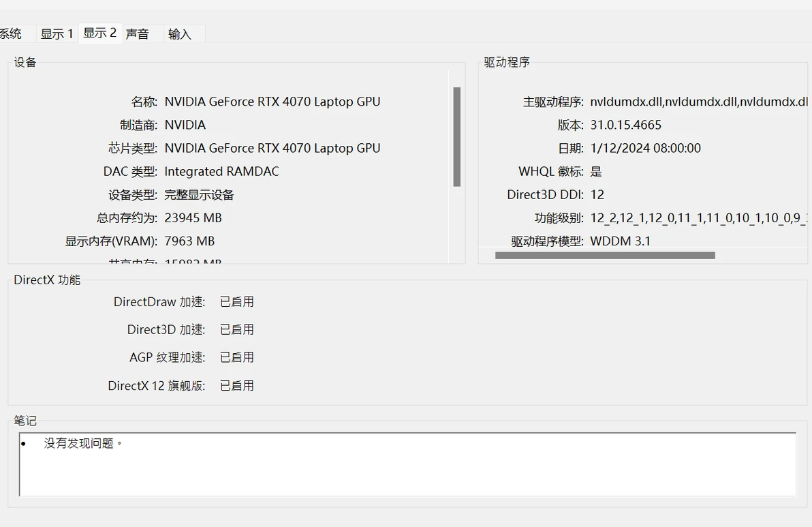Open the 显示 1 tab
The height and width of the screenshot is (527, 812).
[x=57, y=34]
